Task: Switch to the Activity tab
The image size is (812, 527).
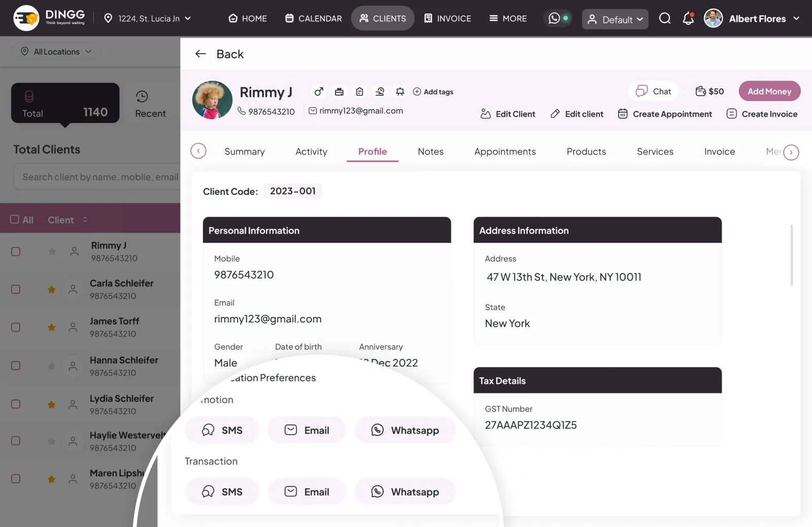Action: (x=312, y=151)
